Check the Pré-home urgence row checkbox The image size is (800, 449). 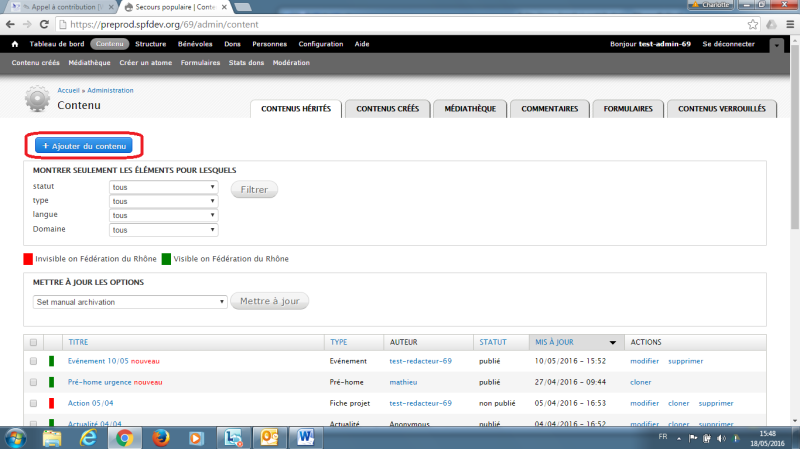[33, 382]
